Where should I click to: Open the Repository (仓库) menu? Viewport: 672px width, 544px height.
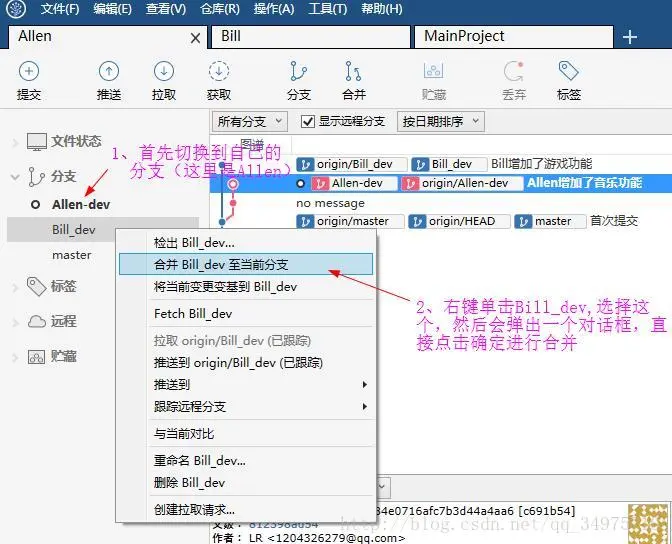click(x=220, y=9)
